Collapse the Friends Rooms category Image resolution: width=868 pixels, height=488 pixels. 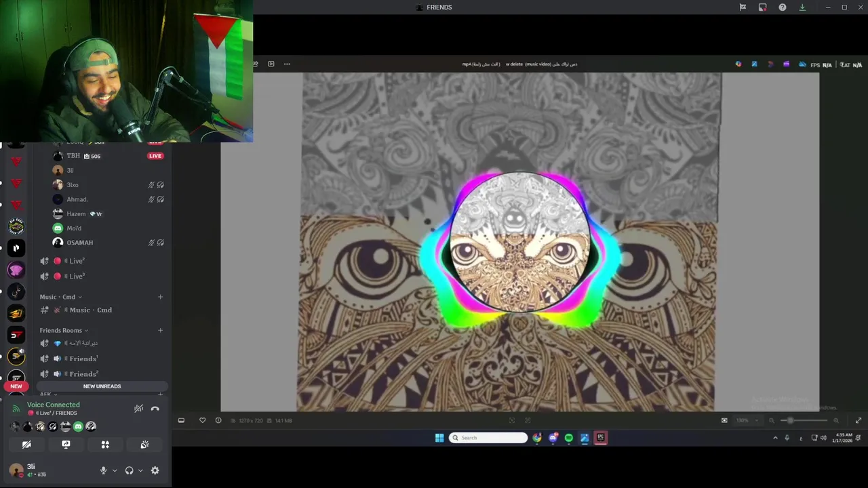coord(64,331)
